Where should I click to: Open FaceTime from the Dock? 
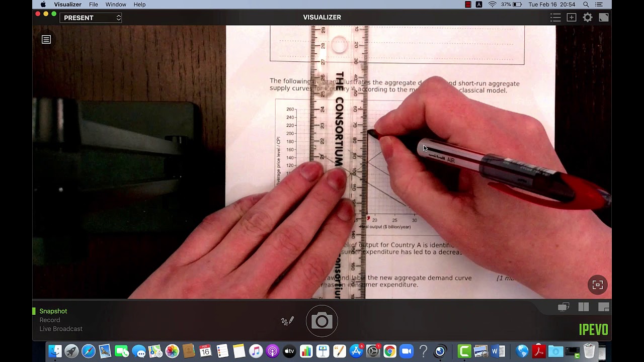[122, 351]
